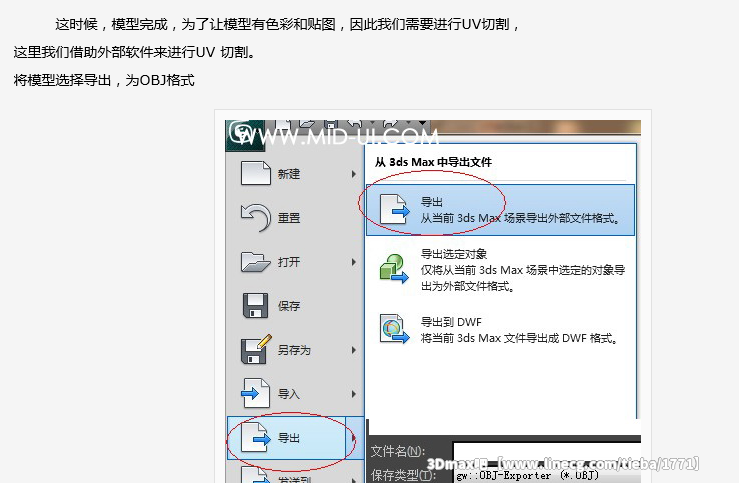
Task: Click the 另存为 (Save As) floppy-with-pencil icon
Action: (256, 349)
